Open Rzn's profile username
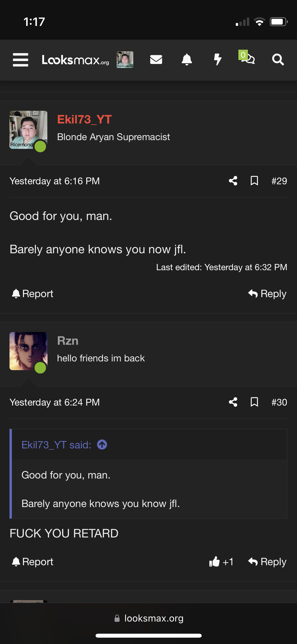This screenshot has height=644, width=297. coord(68,341)
